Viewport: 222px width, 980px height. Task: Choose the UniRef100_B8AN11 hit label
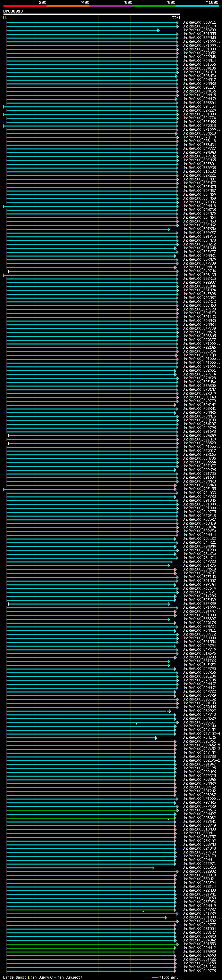pyautogui.click(x=199, y=833)
